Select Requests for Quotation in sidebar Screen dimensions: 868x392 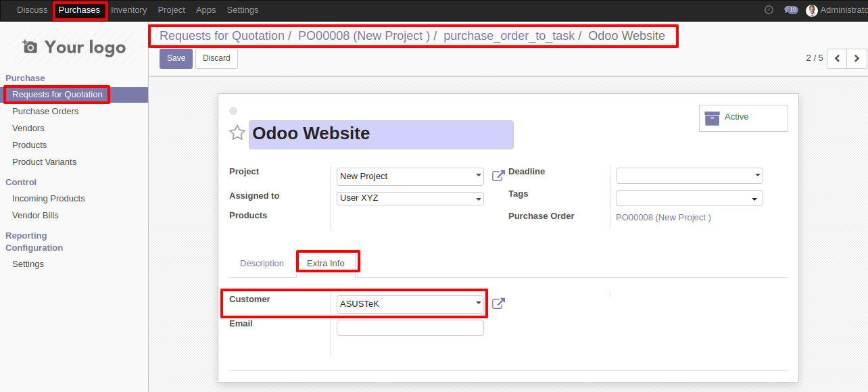click(57, 95)
